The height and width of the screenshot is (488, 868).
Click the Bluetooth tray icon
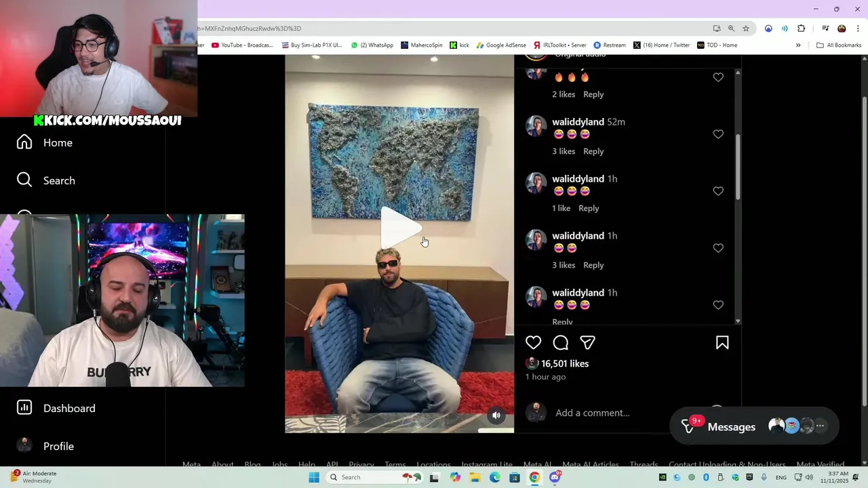pyautogui.click(x=706, y=477)
